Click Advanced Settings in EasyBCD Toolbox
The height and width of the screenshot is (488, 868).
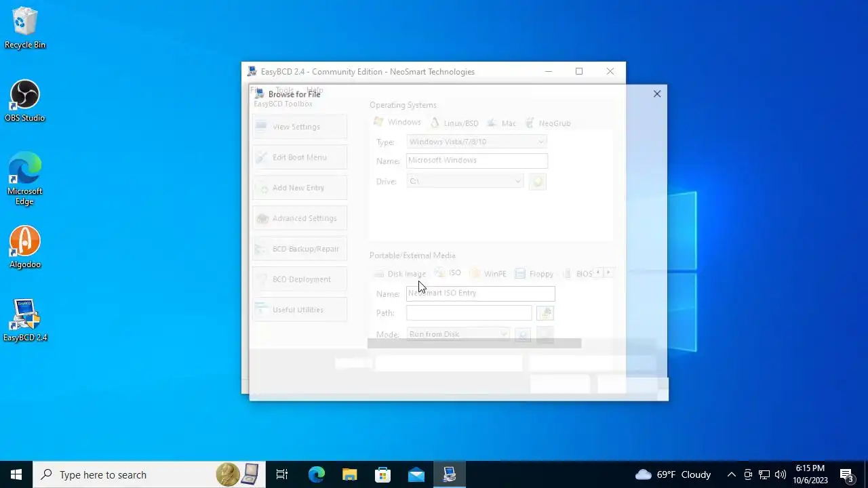300,218
